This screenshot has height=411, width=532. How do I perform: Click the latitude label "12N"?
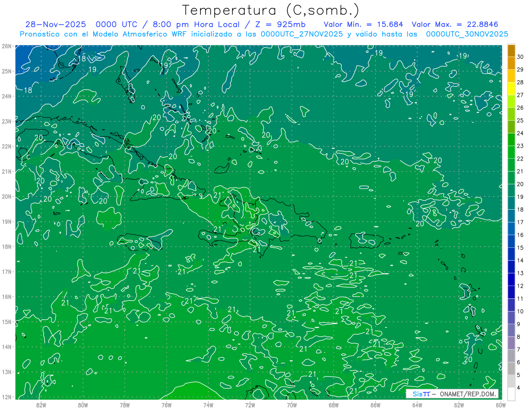6,397
